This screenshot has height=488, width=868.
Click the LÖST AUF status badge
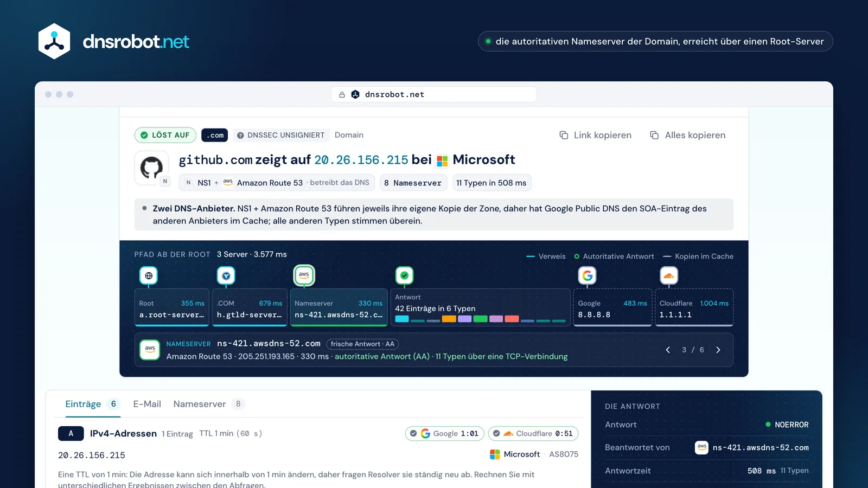pos(165,135)
